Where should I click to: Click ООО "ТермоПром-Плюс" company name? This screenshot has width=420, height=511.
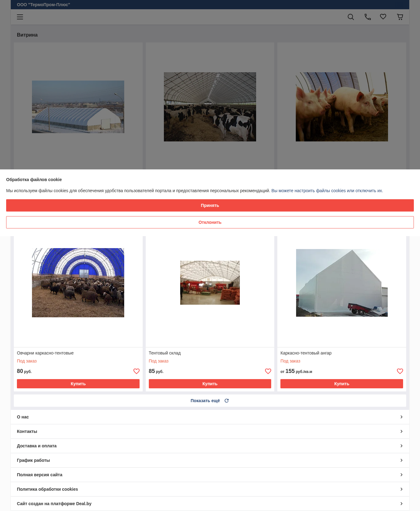click(43, 5)
